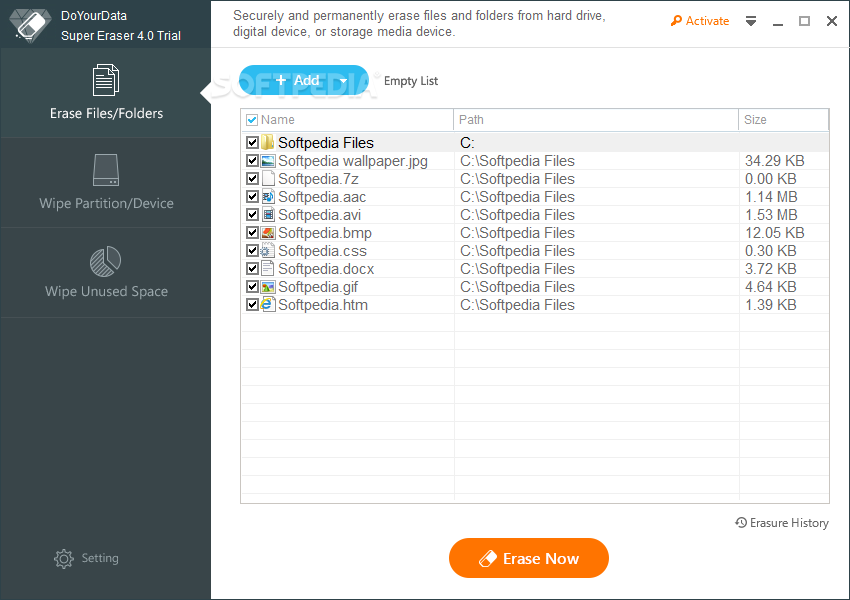Click the 34.29 KB size cell

[775, 161]
